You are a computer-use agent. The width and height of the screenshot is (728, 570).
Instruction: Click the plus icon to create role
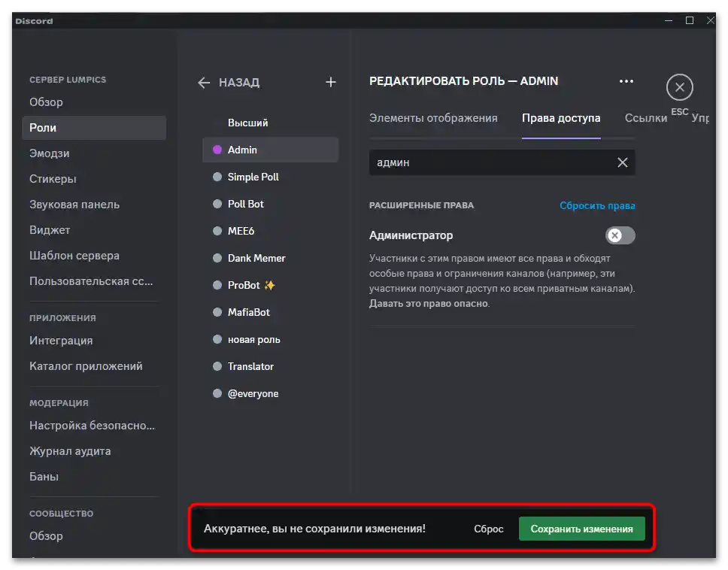(330, 82)
